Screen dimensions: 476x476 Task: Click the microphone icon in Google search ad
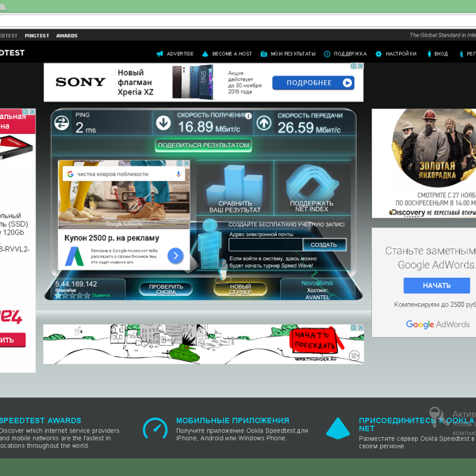[178, 175]
